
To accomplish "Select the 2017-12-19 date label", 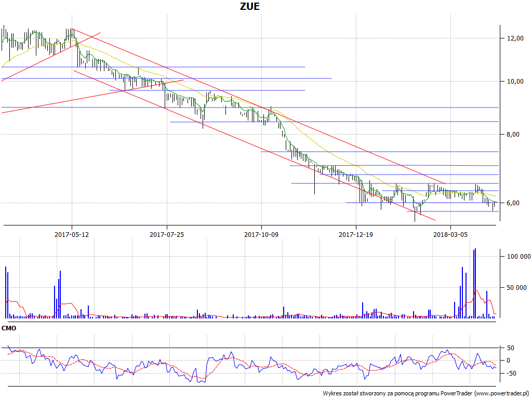I will [356, 234].
